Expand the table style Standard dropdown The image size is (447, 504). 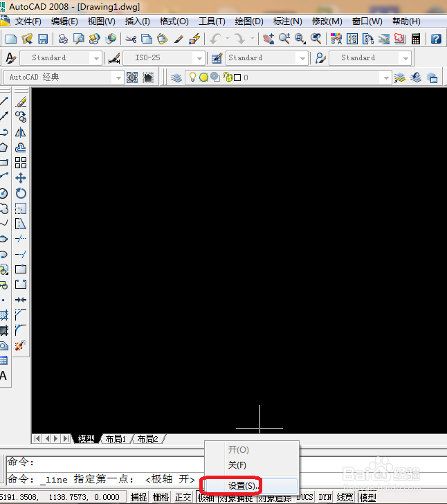coord(302,58)
